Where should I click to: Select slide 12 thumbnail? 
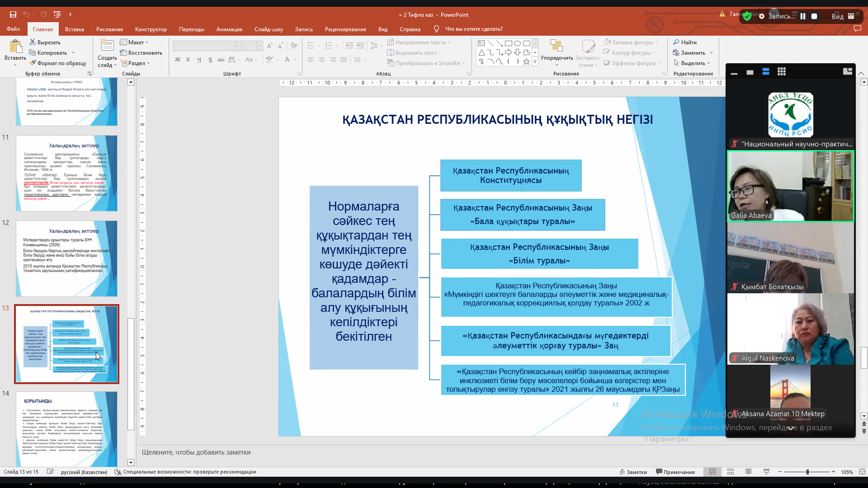point(66,258)
